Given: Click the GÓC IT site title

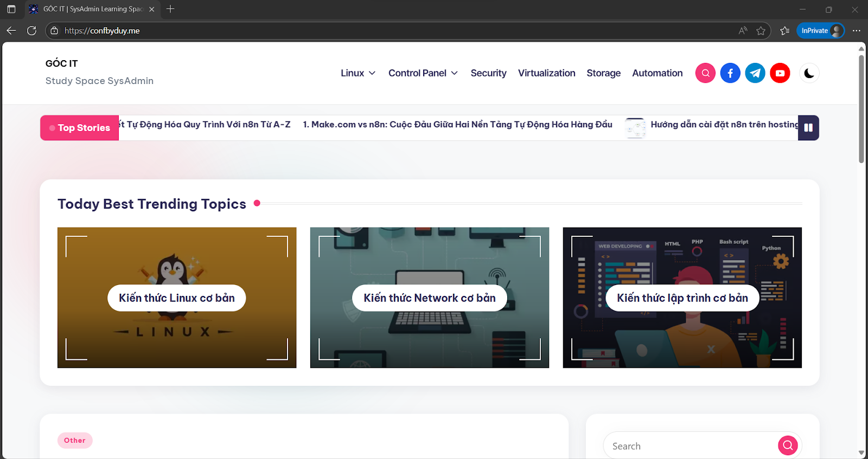Looking at the screenshot, I should point(61,63).
